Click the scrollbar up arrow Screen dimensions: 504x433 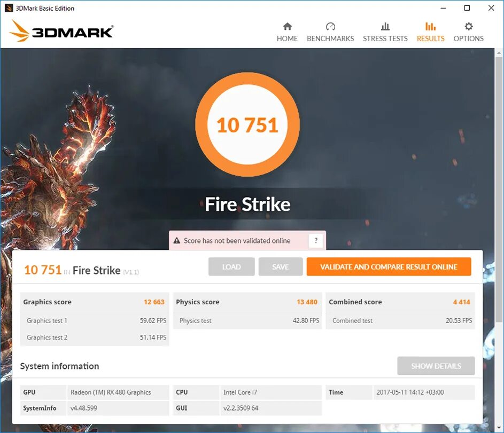click(499, 52)
